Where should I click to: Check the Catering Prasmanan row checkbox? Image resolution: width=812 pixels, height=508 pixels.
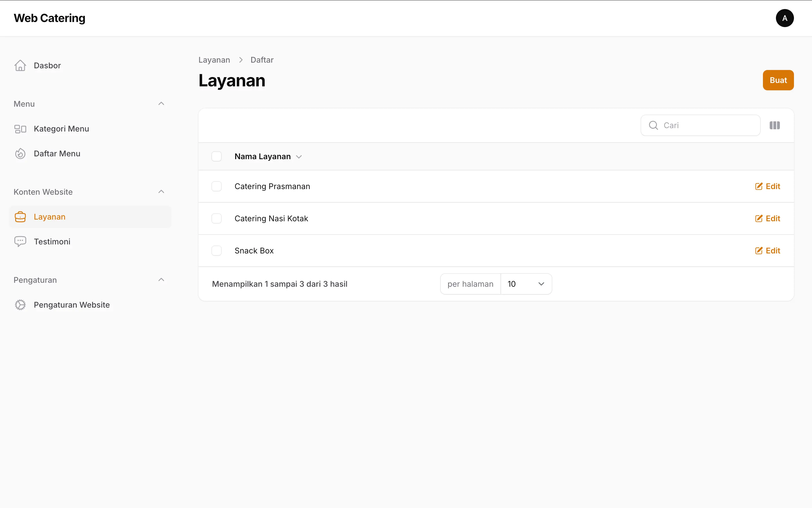point(217,187)
